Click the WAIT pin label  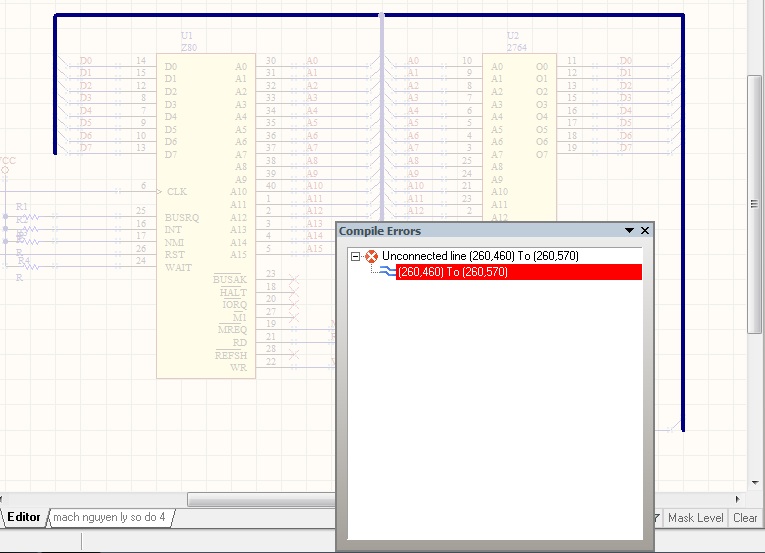[179, 267]
